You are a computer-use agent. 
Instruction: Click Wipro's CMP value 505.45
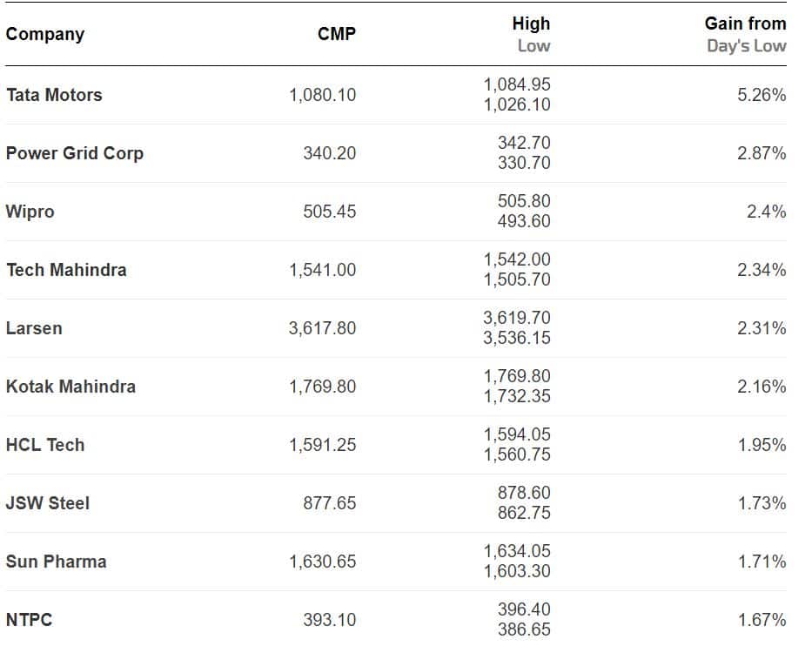click(x=329, y=212)
